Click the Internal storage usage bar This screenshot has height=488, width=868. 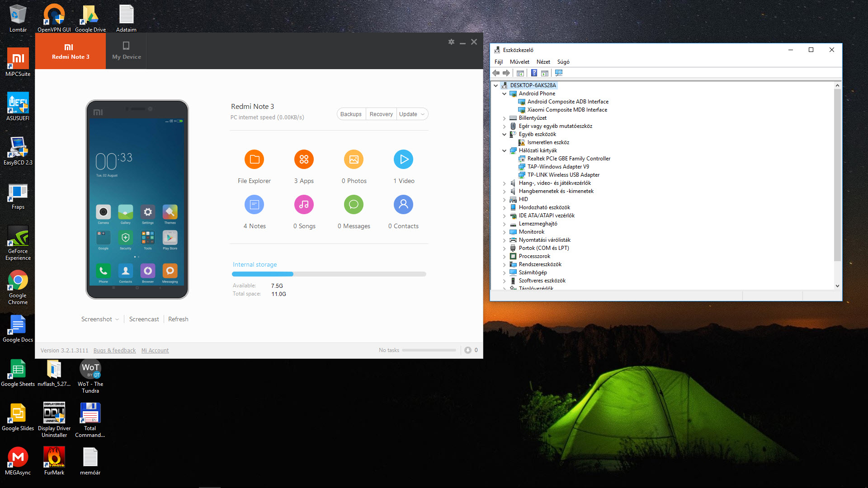329,274
